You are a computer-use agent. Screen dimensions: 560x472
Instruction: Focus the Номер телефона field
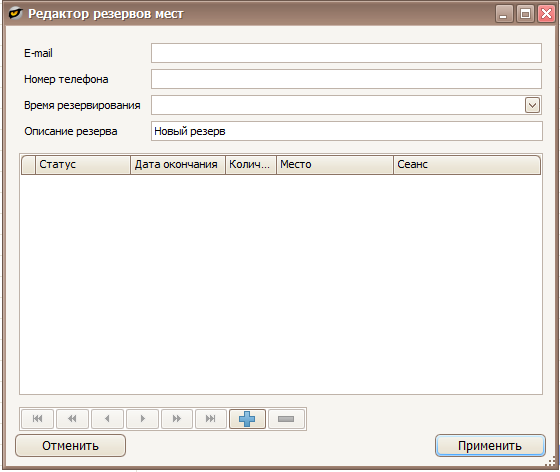(346, 79)
